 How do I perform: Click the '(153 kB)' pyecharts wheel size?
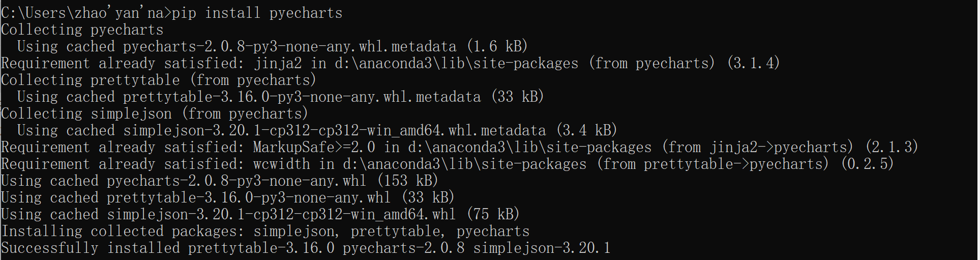point(407,181)
